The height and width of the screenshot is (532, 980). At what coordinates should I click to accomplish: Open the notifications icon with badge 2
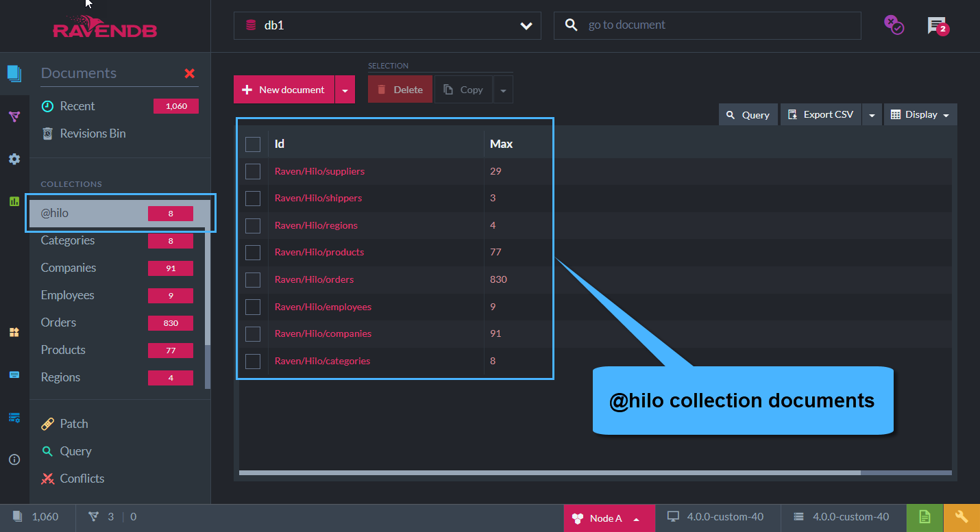click(x=938, y=26)
